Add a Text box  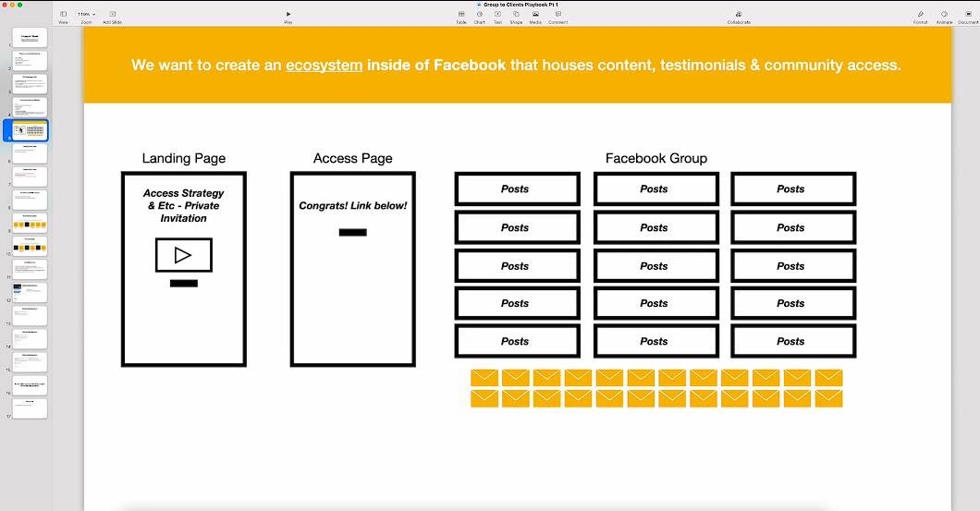click(497, 15)
